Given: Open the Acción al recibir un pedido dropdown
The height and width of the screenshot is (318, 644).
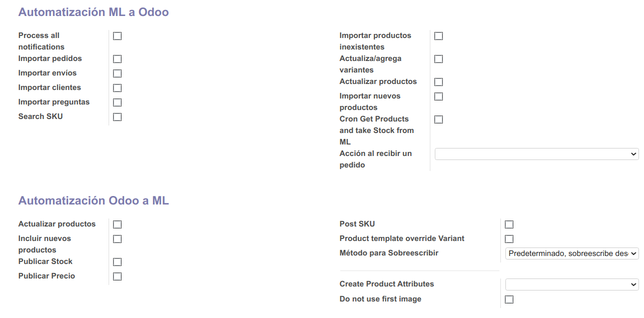Looking at the screenshot, I should (536, 154).
